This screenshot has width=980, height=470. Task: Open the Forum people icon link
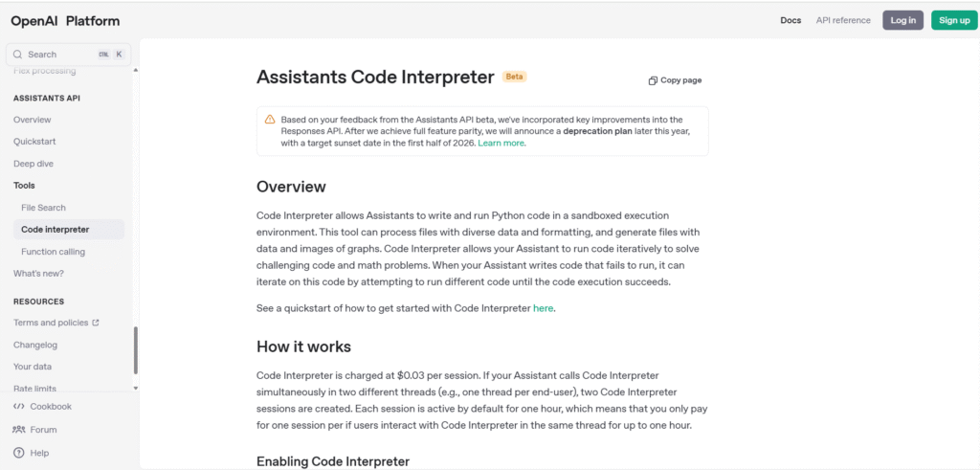click(19, 430)
